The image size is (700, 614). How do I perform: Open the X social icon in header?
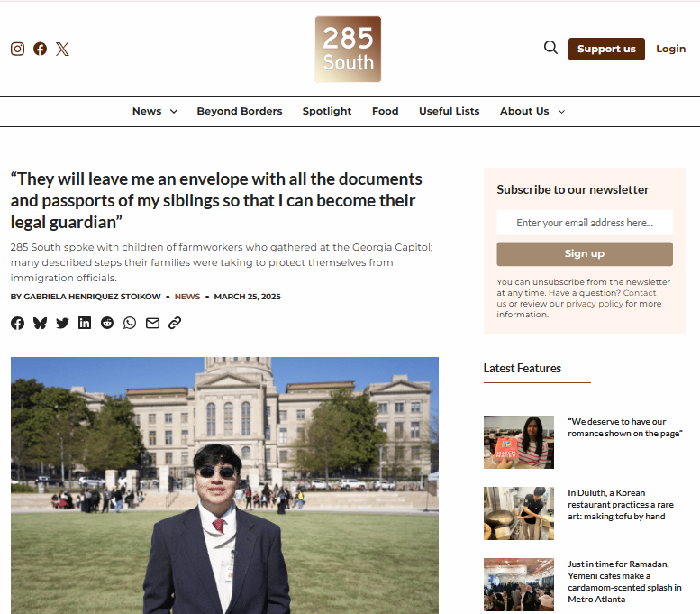click(62, 49)
